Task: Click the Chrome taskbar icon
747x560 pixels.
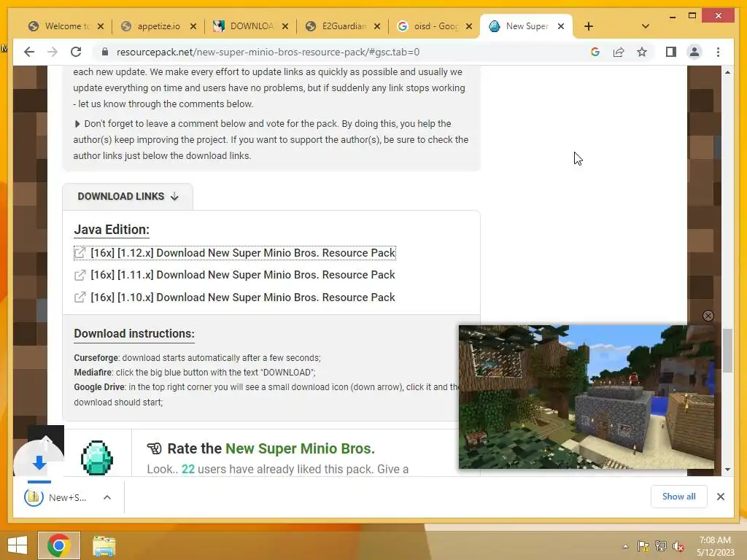Action: tap(59, 545)
